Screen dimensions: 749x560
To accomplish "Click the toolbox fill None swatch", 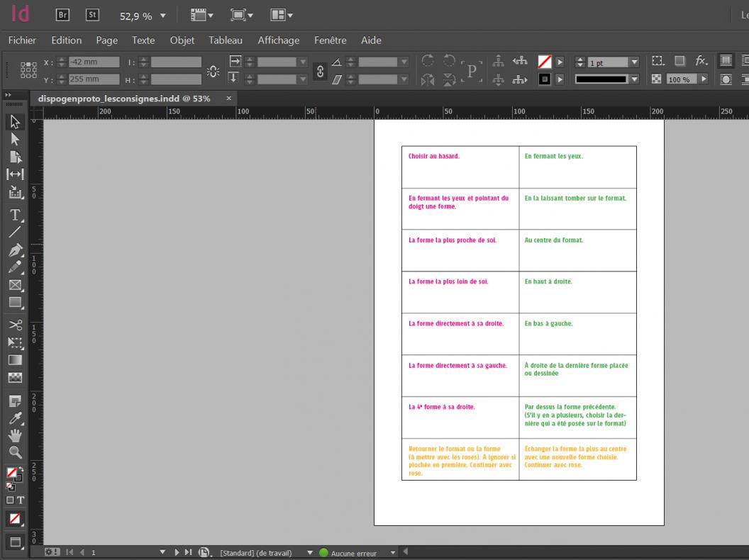I will [11, 473].
